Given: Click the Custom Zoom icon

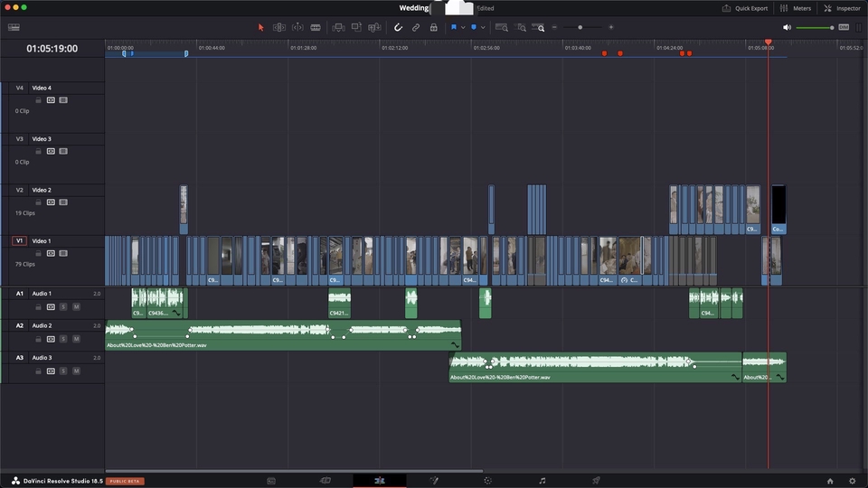Looking at the screenshot, I should (538, 27).
